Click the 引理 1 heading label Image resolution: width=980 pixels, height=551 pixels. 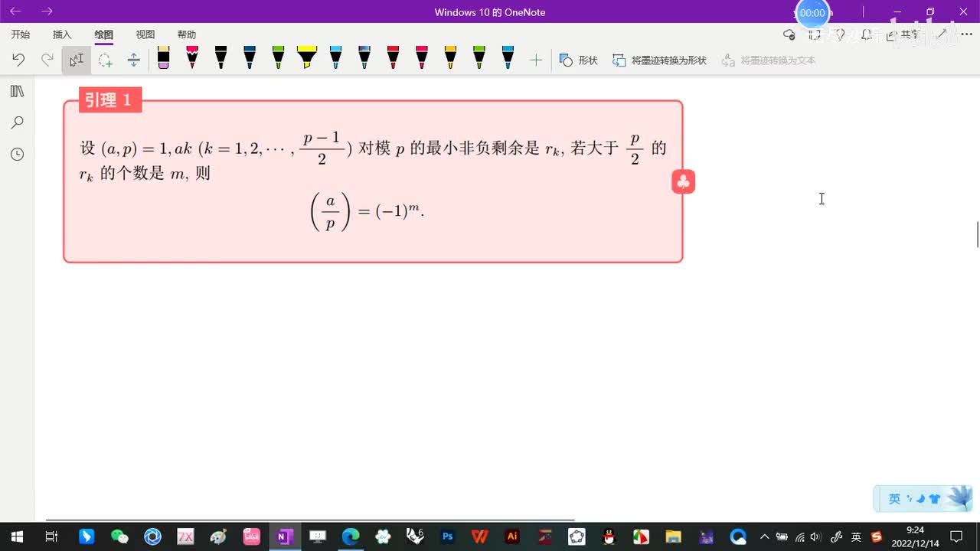coord(109,99)
